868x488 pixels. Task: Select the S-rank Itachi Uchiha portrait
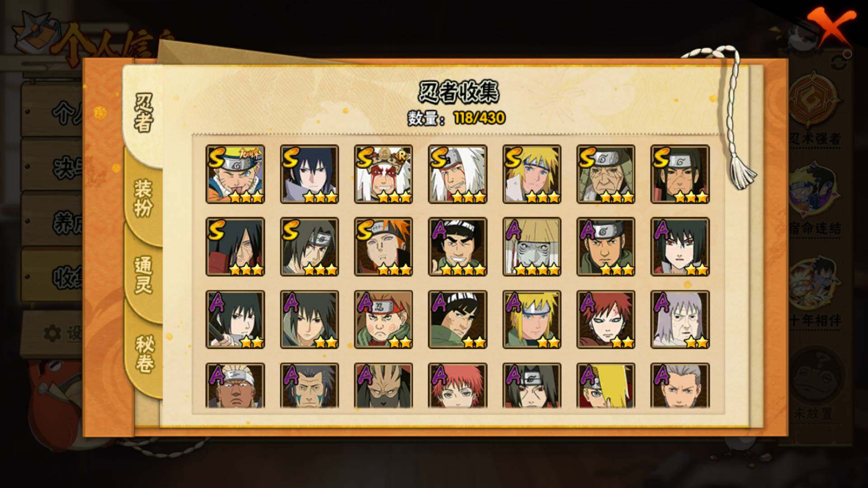click(309, 247)
